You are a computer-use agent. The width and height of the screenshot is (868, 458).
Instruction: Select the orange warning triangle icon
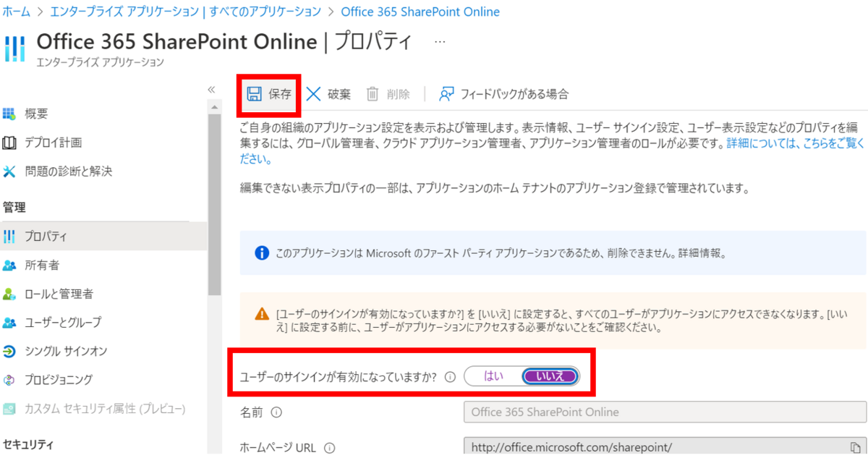point(262,313)
